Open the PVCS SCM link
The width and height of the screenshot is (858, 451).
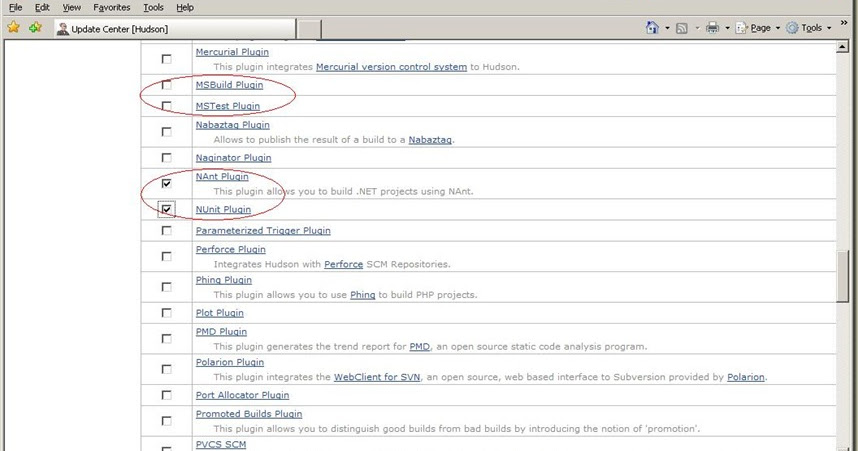tap(221, 444)
